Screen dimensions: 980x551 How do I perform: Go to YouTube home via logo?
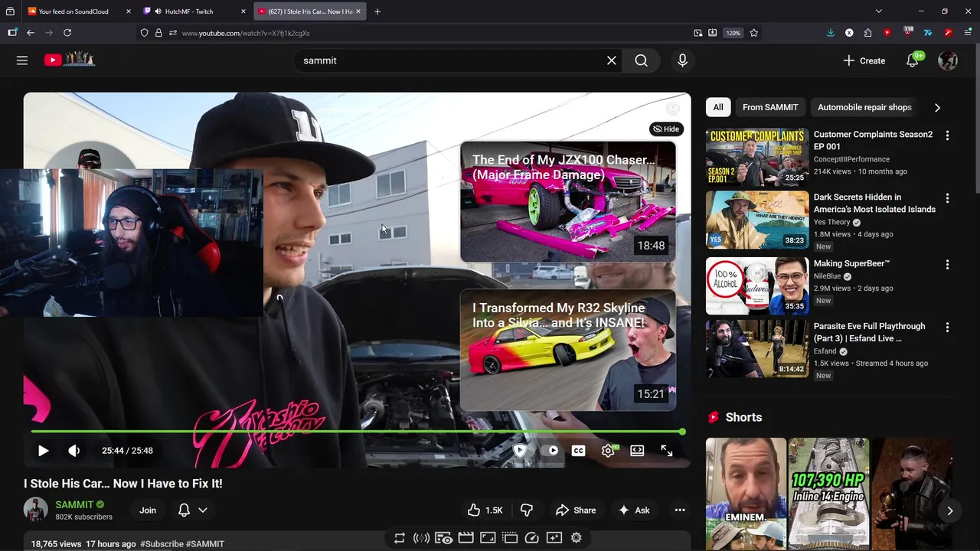(69, 60)
